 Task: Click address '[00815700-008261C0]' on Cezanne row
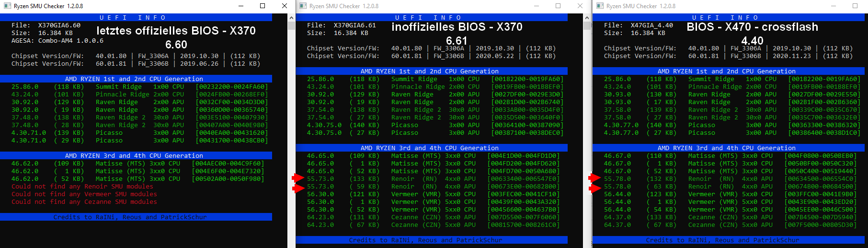524,225
